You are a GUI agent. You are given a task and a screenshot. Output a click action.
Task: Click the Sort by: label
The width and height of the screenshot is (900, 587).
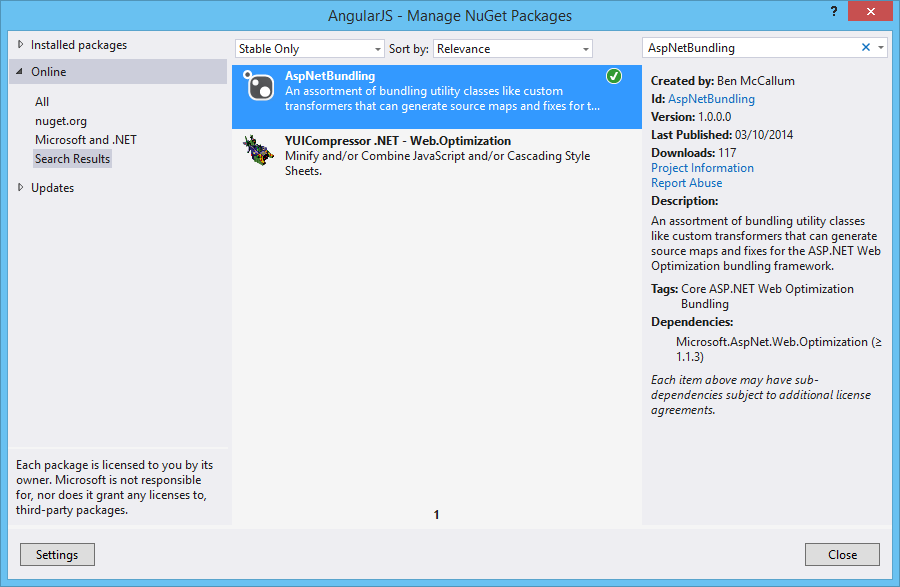[x=409, y=49]
